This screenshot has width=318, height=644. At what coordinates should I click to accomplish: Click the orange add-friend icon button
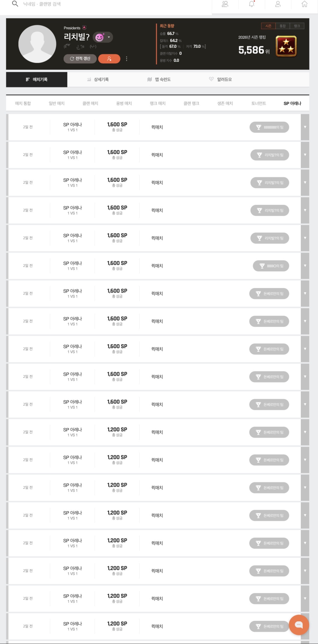pyautogui.click(x=109, y=59)
